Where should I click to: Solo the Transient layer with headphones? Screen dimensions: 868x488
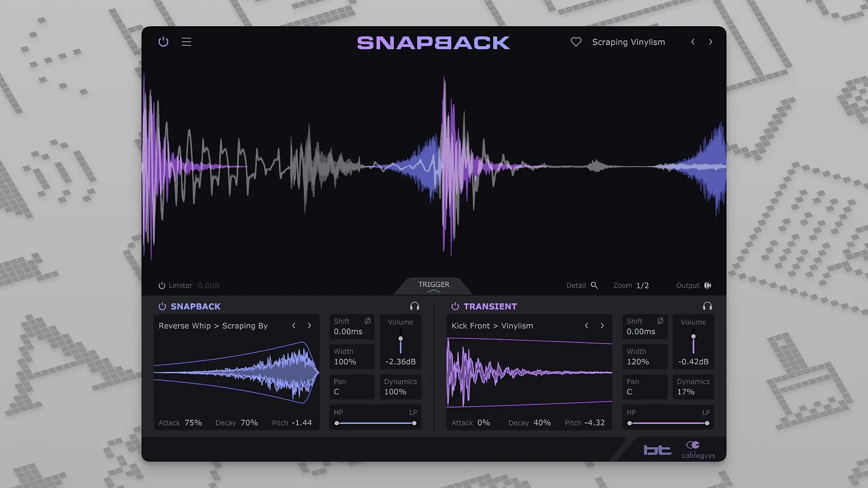pos(708,306)
